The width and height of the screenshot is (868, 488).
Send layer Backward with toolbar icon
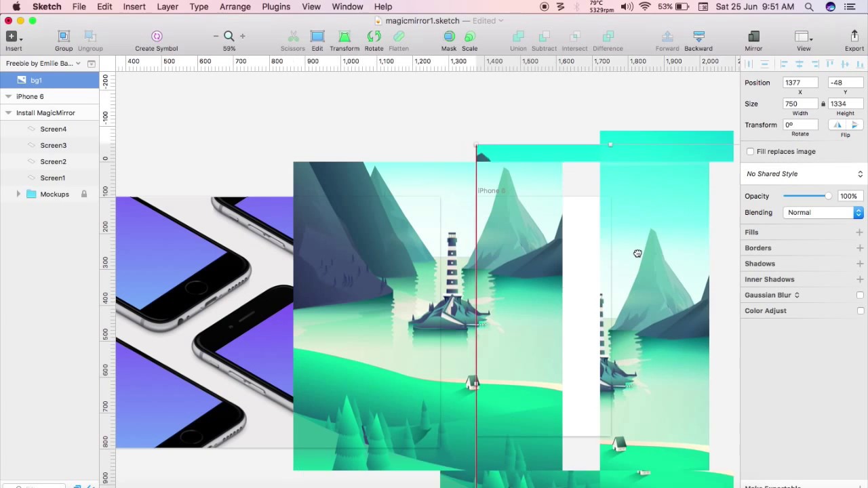pos(698,37)
